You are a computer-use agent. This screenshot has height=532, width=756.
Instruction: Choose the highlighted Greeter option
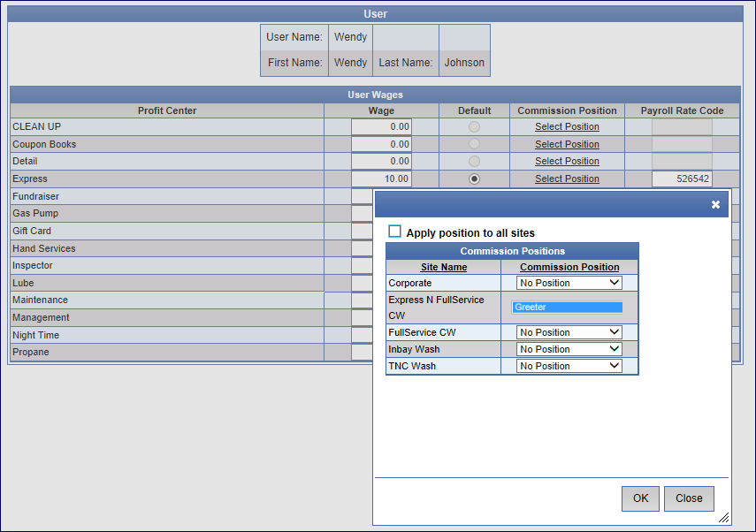tap(567, 308)
